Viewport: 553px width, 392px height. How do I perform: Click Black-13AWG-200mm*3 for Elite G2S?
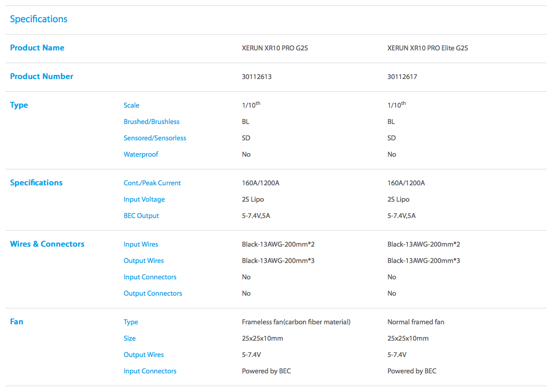point(424,261)
